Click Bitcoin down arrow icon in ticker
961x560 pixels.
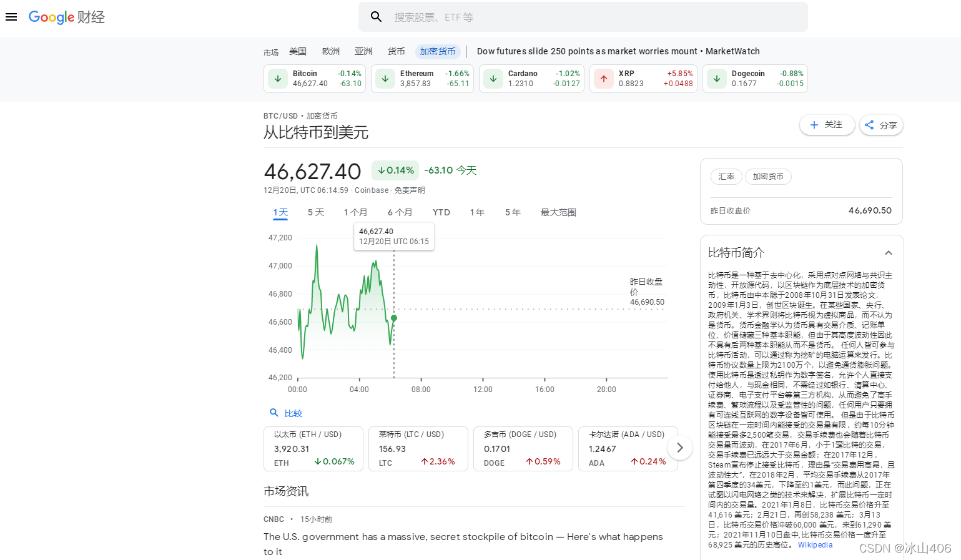pyautogui.click(x=278, y=79)
